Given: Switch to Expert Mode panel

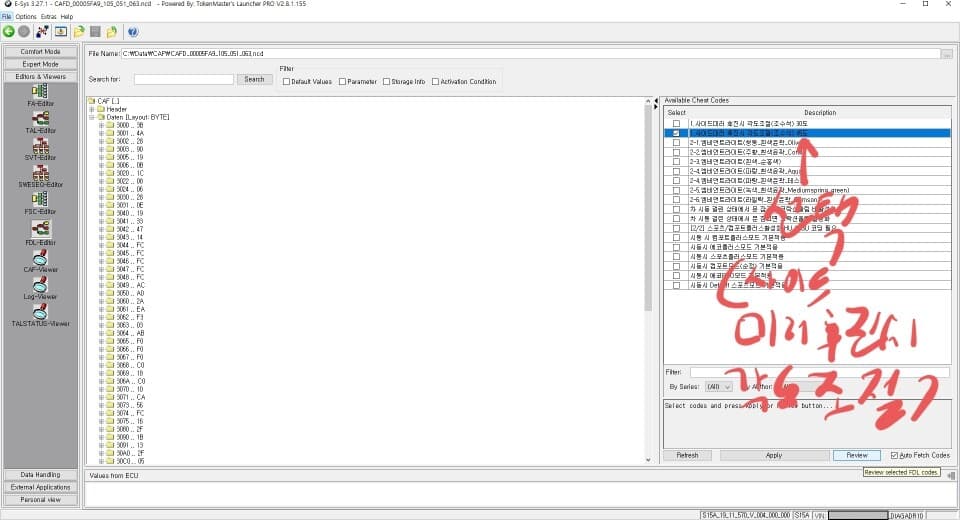Looking at the screenshot, I should click(40, 63).
